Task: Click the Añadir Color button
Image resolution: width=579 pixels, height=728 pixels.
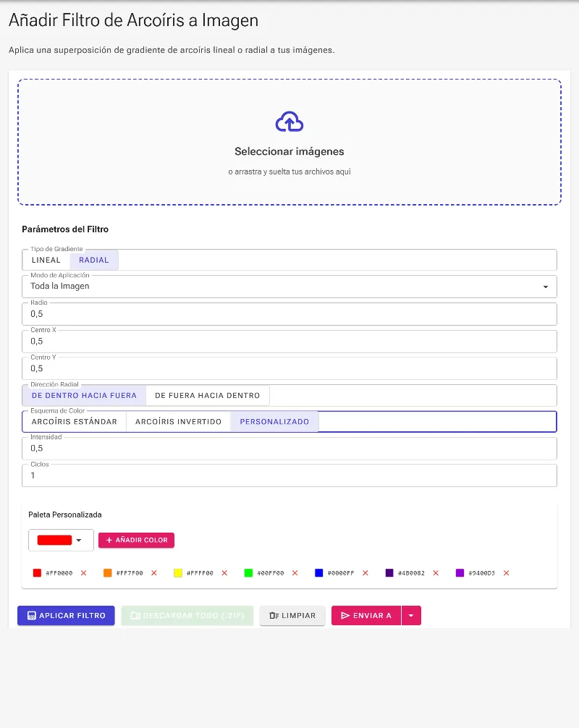Action: tap(137, 540)
